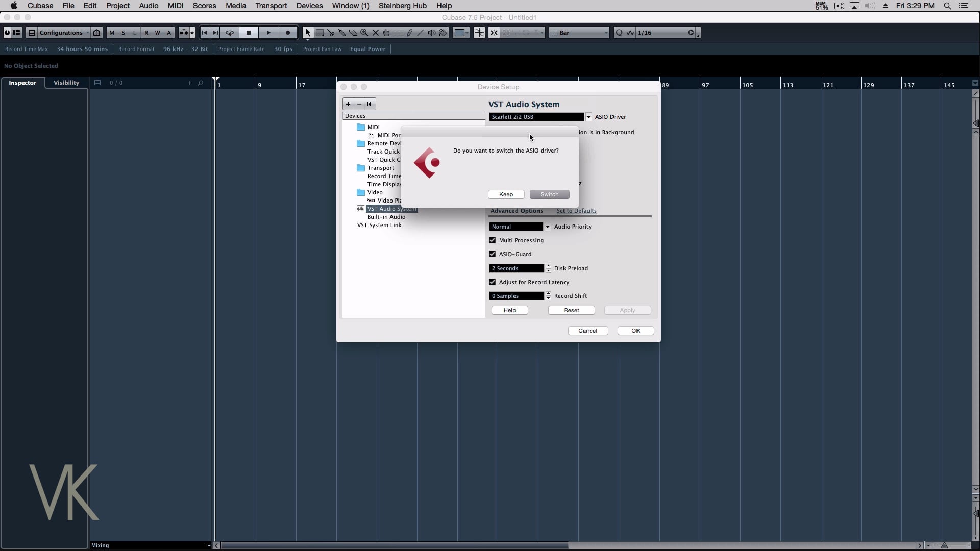Click Switch to change ASIO driver

pos(549,194)
